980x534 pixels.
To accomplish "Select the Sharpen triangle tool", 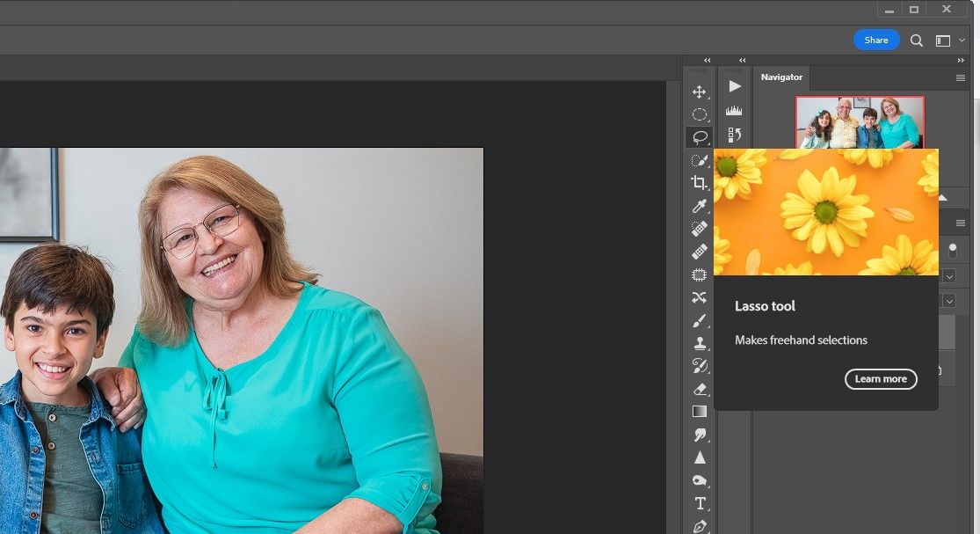I will [700, 457].
